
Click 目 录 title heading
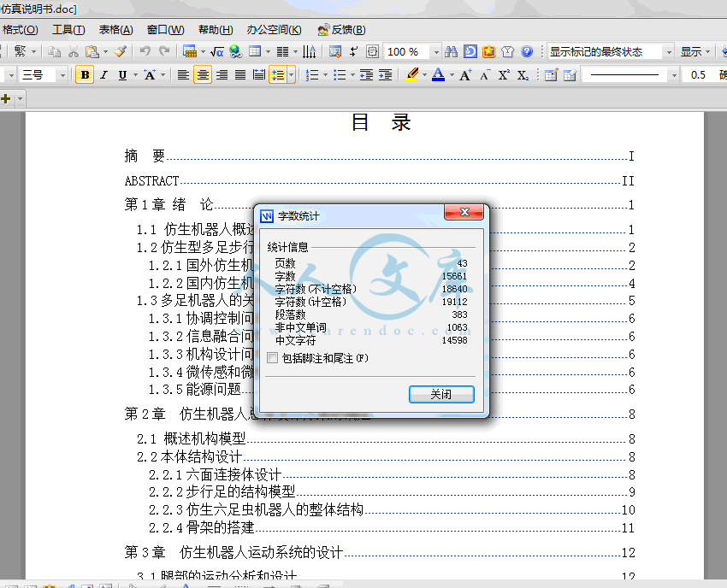pos(381,123)
